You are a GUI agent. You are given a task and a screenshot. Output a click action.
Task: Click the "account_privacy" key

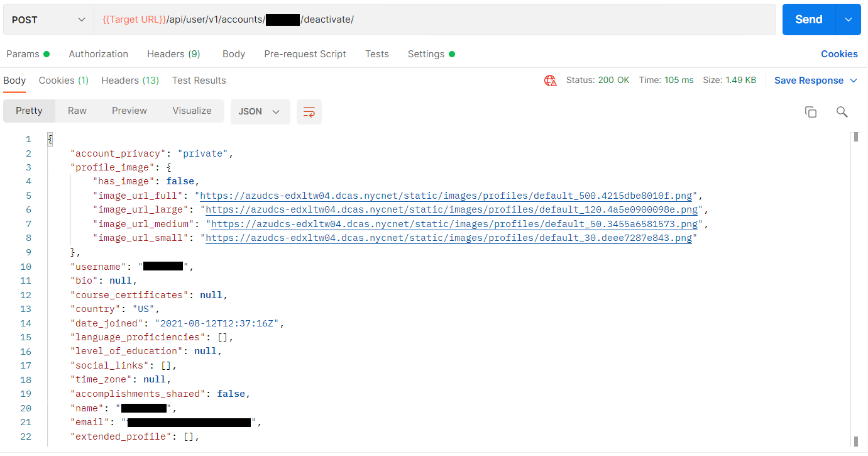click(x=119, y=153)
